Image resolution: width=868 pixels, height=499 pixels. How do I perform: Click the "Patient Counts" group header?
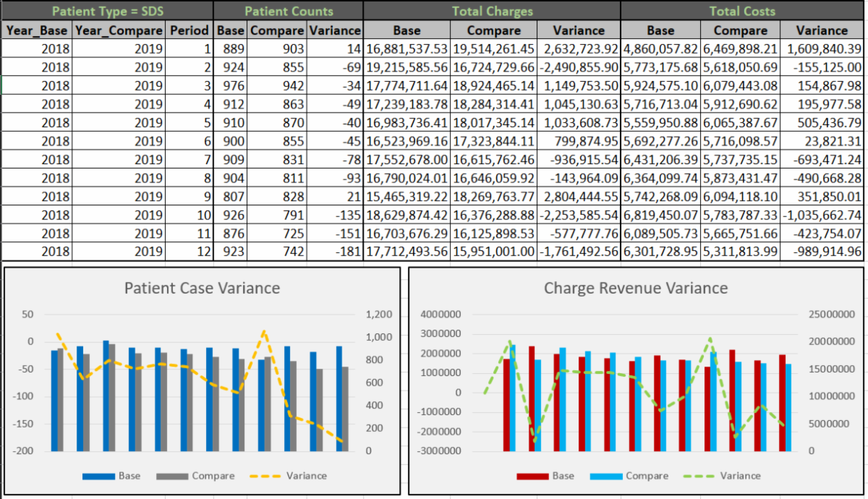pyautogui.click(x=289, y=11)
